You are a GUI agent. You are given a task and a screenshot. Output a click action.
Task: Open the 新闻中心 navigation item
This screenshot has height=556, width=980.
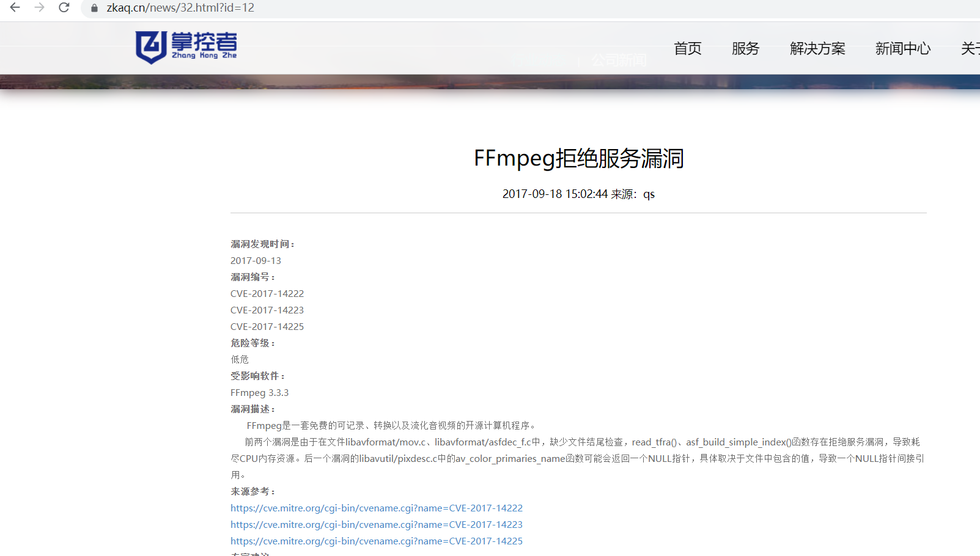click(903, 48)
